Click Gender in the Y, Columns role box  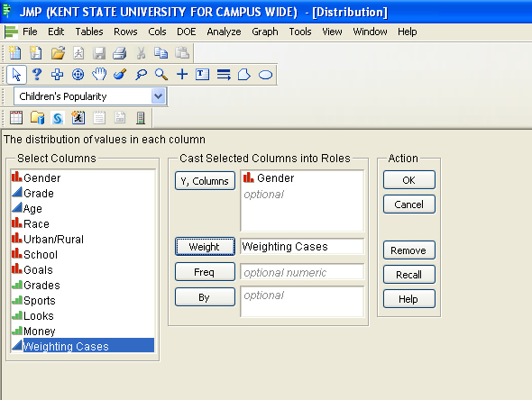[269, 178]
